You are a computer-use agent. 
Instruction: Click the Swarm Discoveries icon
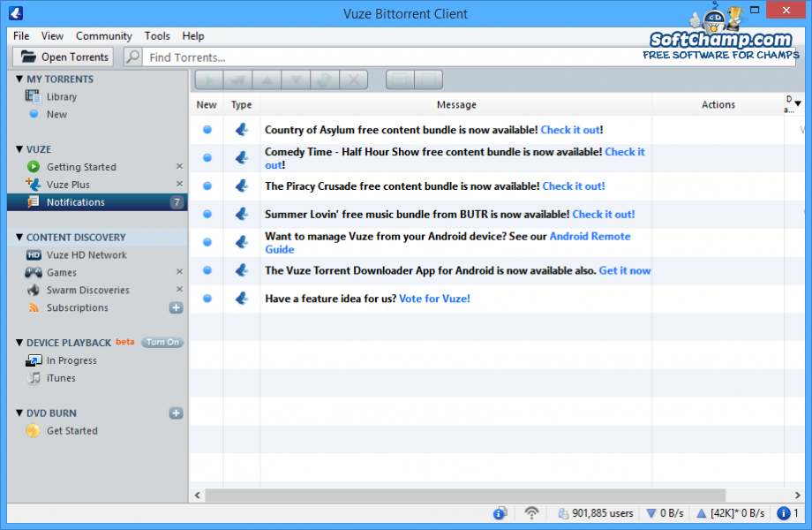(x=34, y=290)
